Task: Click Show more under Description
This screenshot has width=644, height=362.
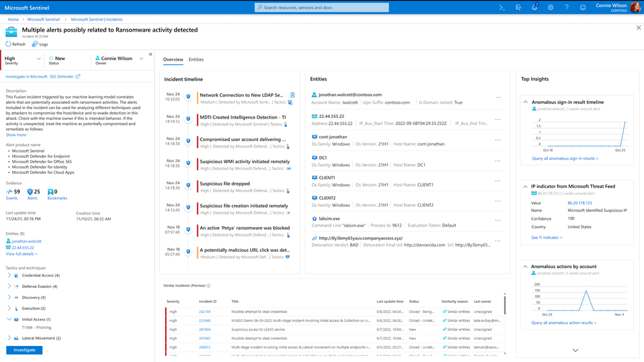Action: 16,135
